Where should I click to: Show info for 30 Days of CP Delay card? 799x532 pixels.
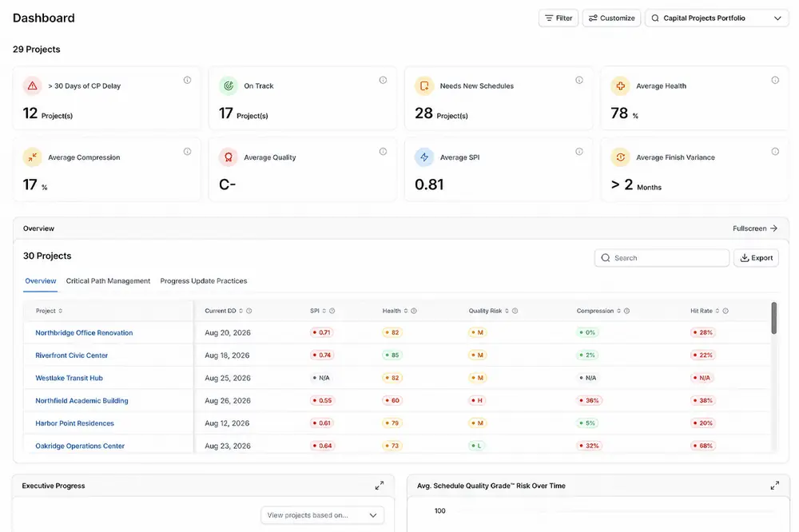coord(188,80)
